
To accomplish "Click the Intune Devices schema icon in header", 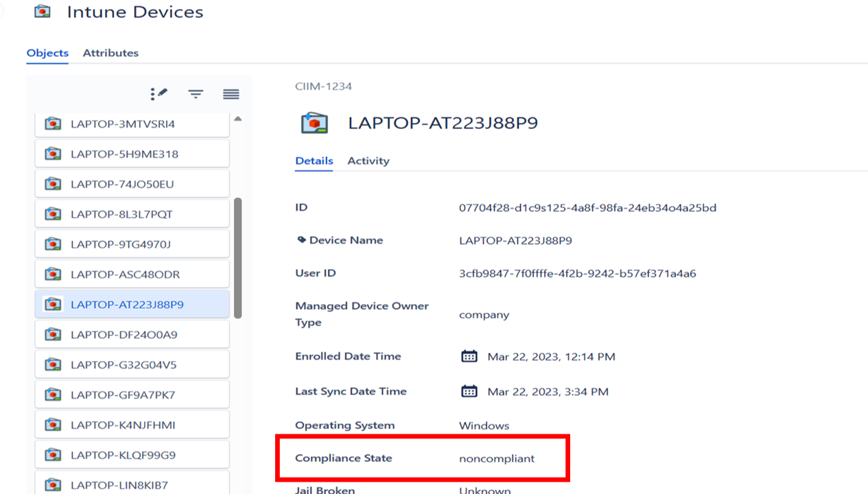I will 43,12.
